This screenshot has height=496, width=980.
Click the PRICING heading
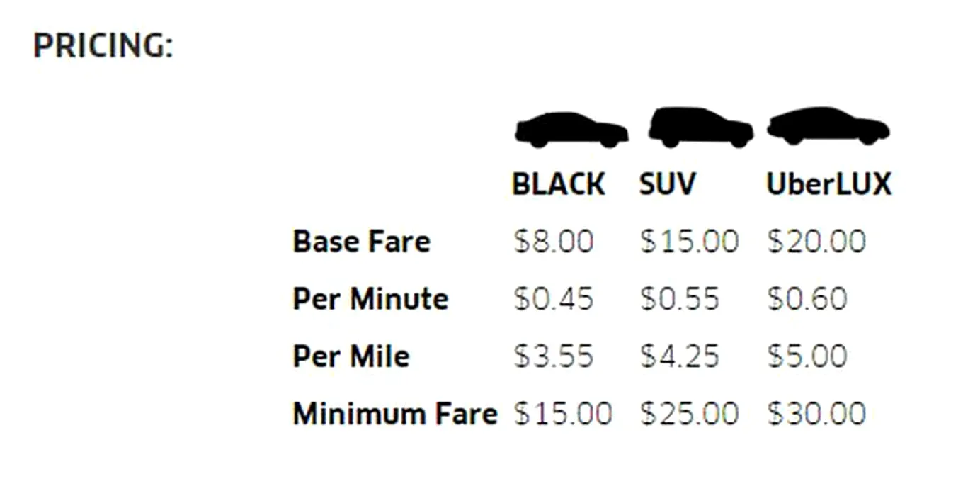coord(103,47)
